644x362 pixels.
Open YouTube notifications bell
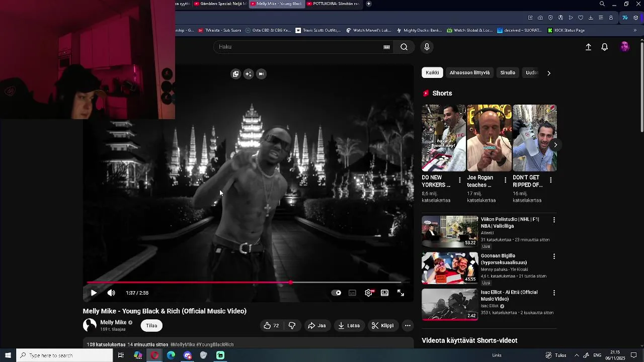tap(605, 47)
